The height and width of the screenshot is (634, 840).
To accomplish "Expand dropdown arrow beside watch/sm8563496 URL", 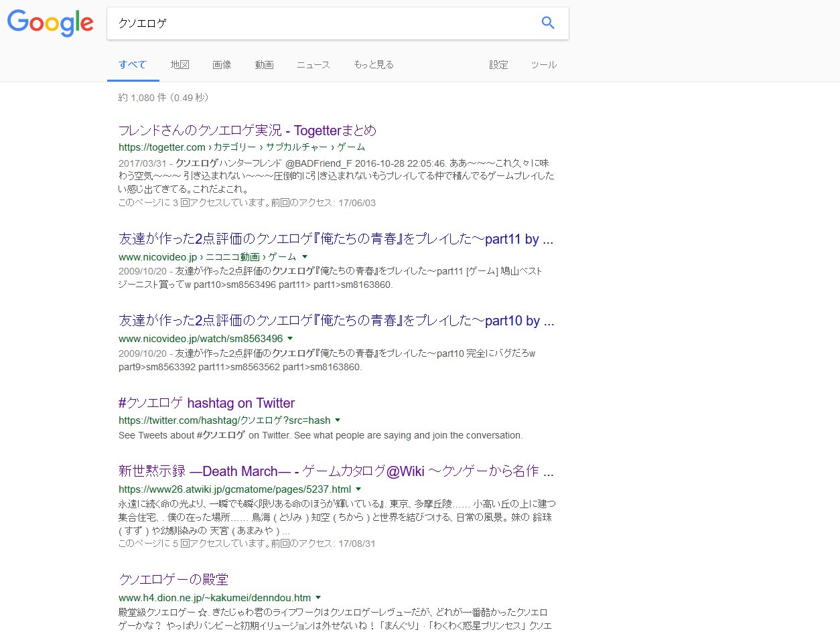I will click(x=290, y=338).
